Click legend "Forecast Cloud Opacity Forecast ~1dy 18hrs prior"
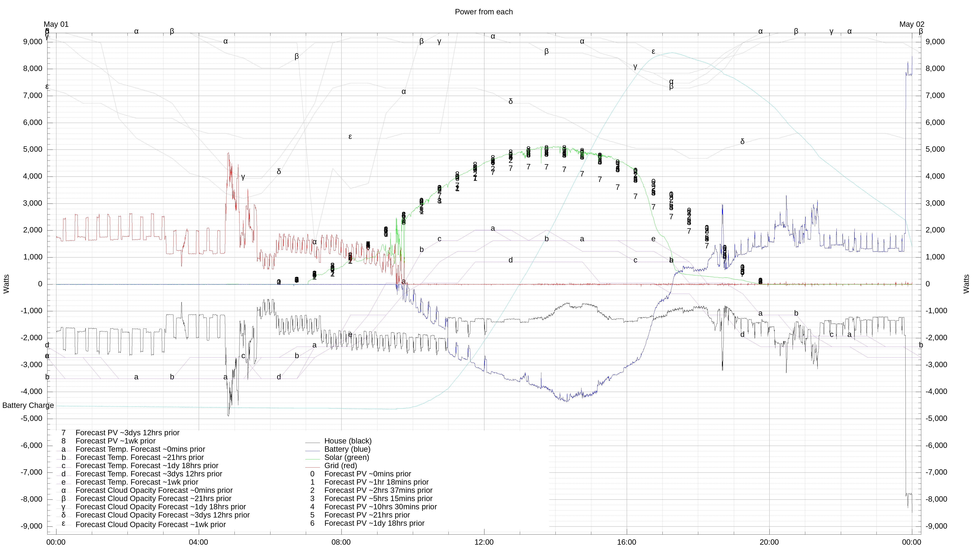 coord(161,507)
